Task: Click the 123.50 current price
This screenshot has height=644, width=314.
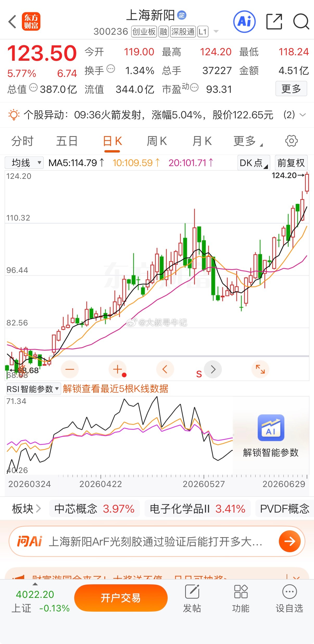Action: [x=42, y=53]
